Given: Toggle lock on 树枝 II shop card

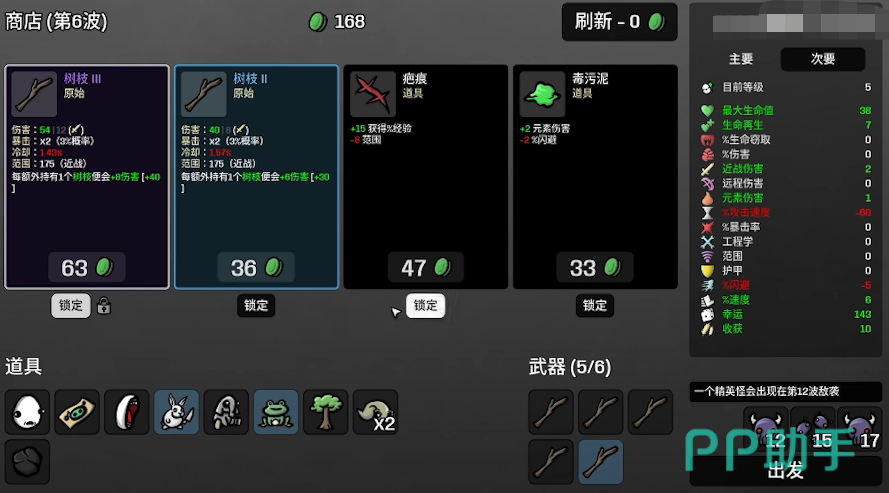Looking at the screenshot, I should point(256,305).
